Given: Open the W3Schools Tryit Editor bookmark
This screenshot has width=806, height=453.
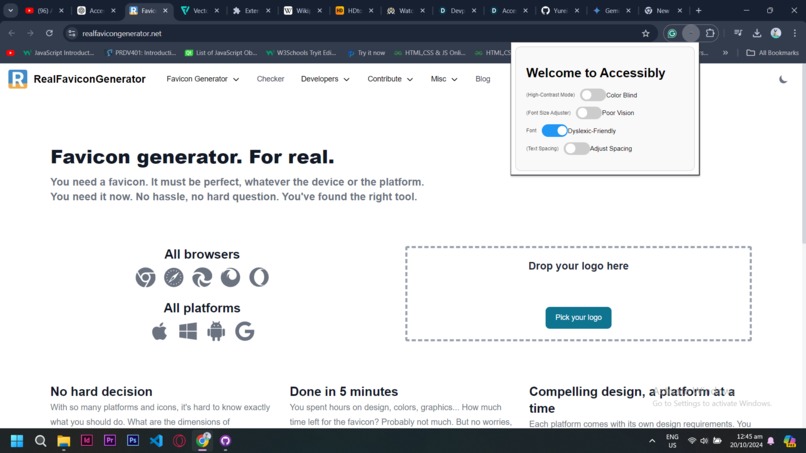Looking at the screenshot, I should click(301, 52).
